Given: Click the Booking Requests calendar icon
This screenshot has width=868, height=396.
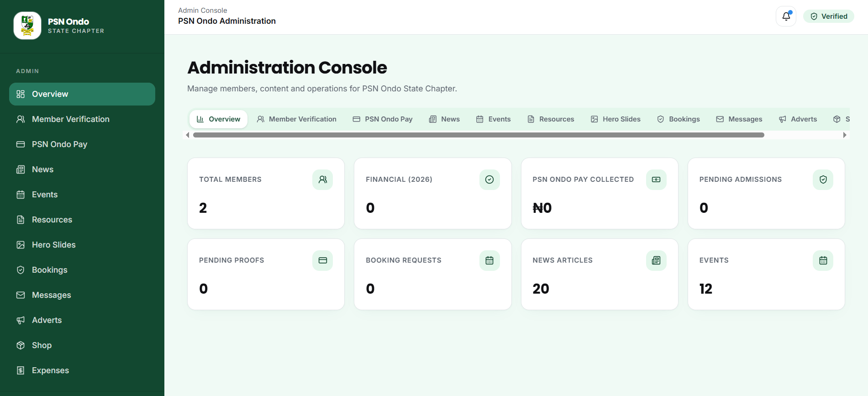Looking at the screenshot, I should pyautogui.click(x=489, y=260).
